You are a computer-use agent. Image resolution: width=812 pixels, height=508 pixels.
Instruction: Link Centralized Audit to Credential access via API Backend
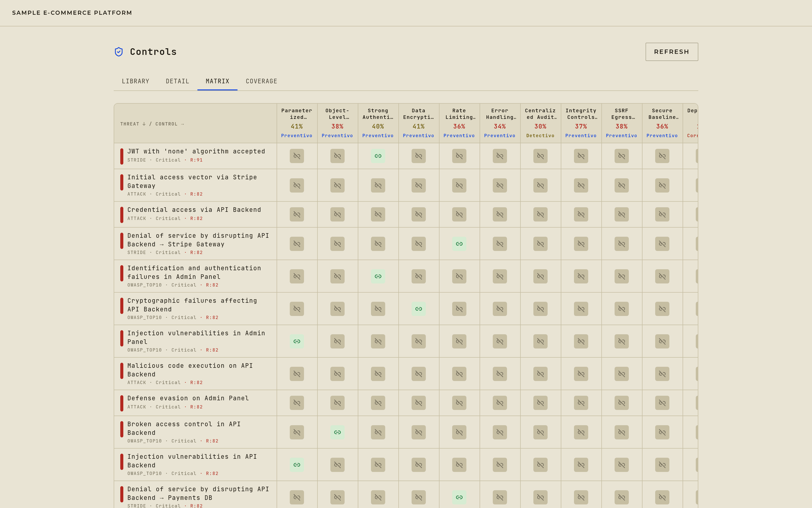point(540,214)
